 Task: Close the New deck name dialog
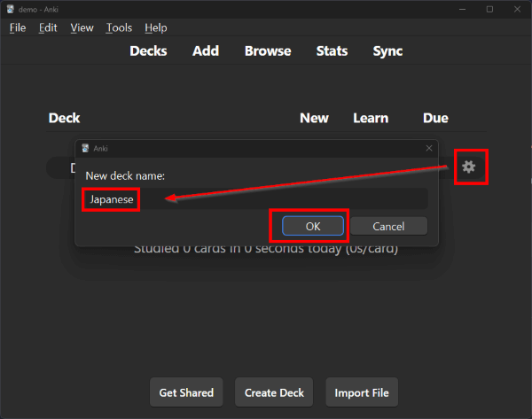[429, 148]
